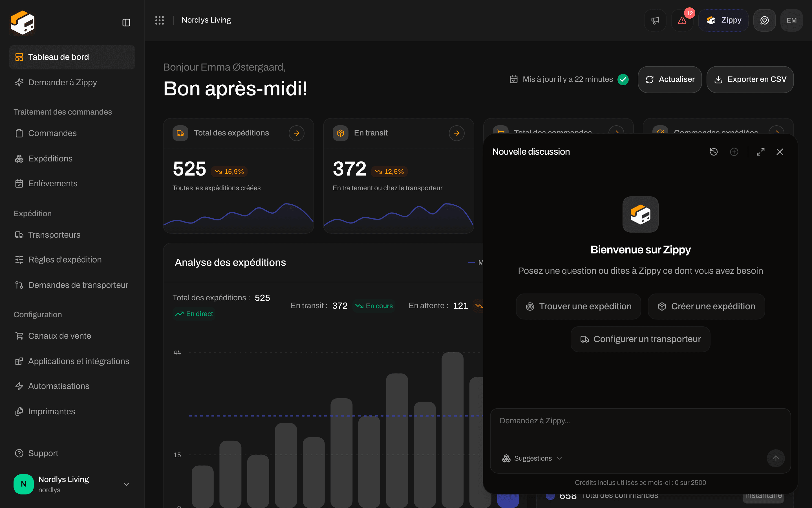Open Applications et intégrations
The width and height of the screenshot is (812, 508).
point(72,361)
